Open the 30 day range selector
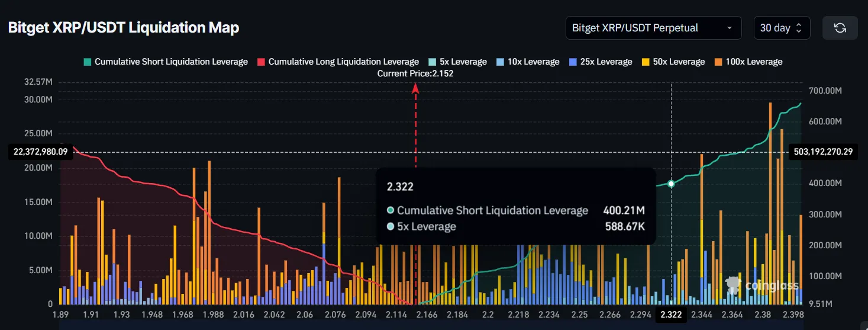Screen dimensions: 868x330 (780, 28)
